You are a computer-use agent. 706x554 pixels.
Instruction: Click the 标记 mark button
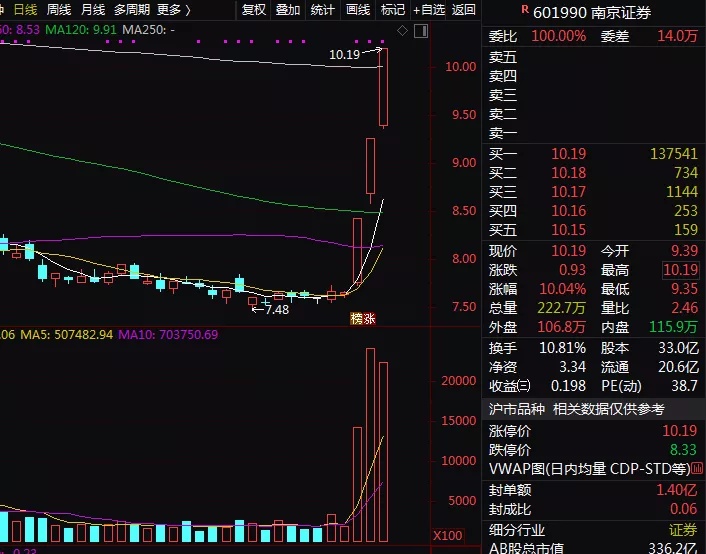click(x=393, y=9)
